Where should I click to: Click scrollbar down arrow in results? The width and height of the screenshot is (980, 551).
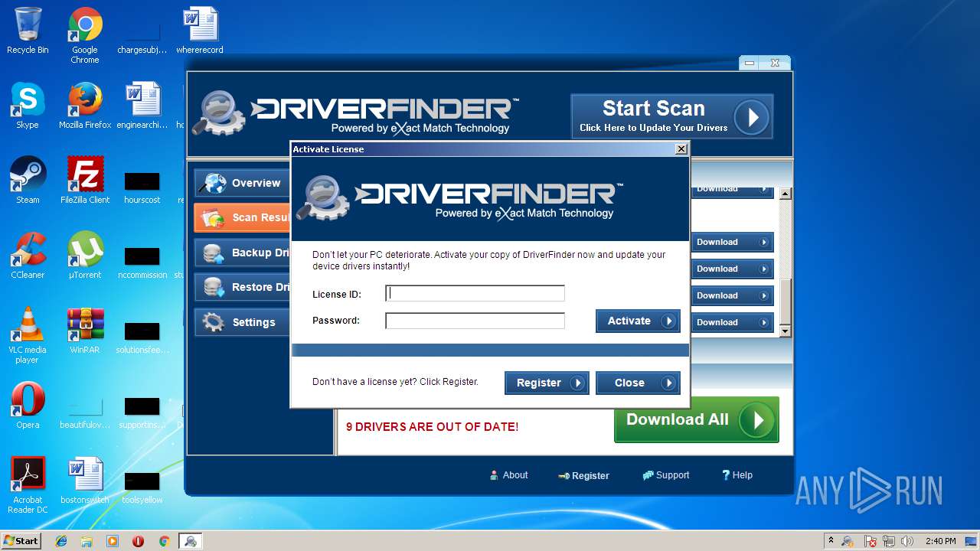(785, 331)
